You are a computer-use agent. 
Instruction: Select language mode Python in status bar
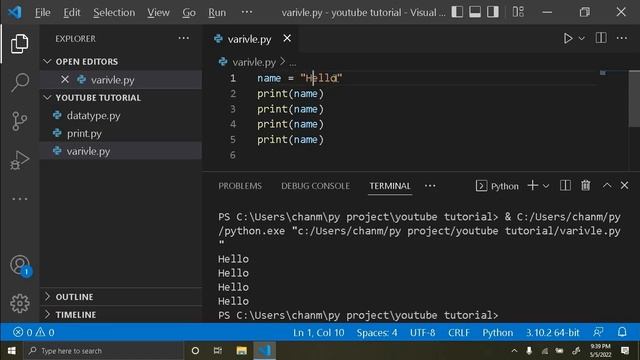498,333
